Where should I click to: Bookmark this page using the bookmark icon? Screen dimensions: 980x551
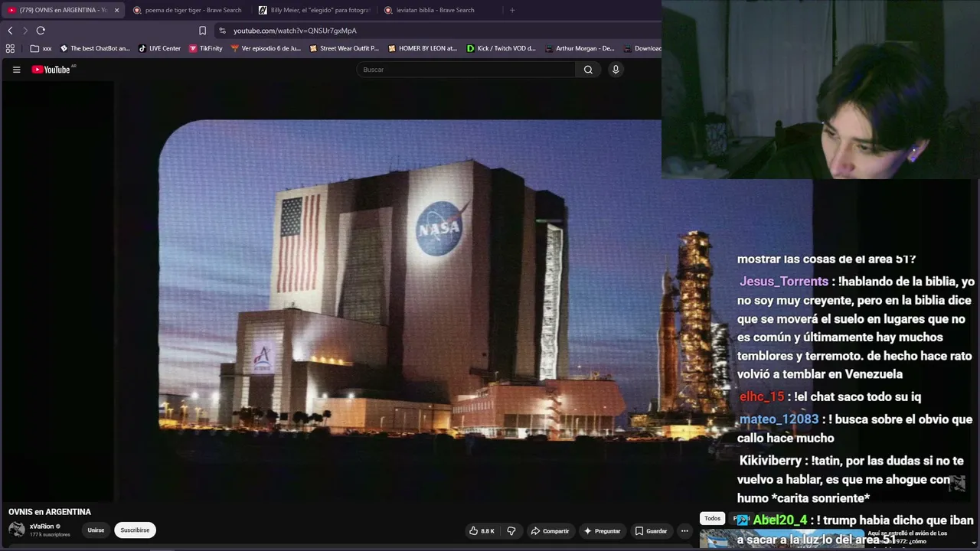click(x=202, y=31)
